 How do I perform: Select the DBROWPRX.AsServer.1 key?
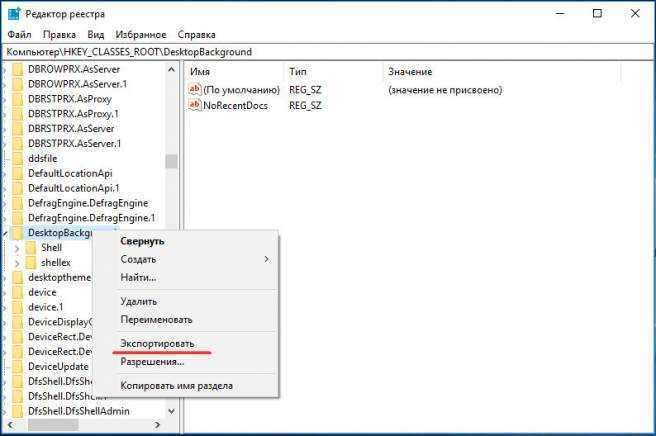tap(77, 84)
